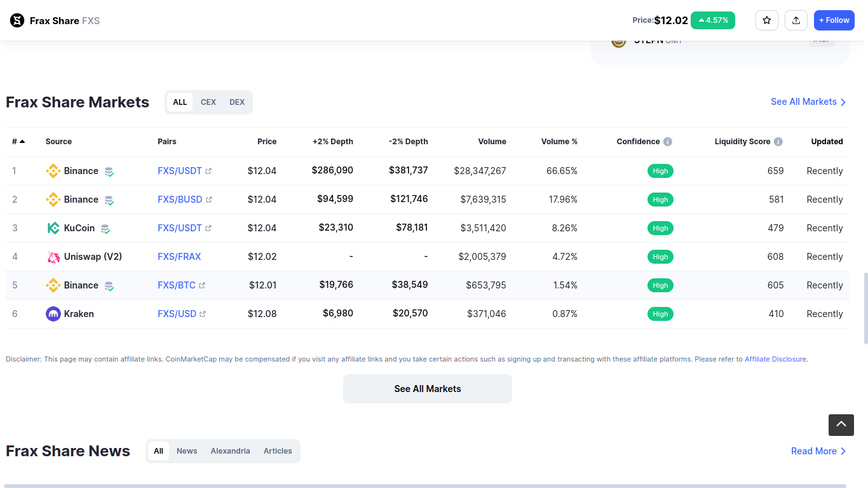Sort by the Volume column header
The width and height of the screenshot is (868, 488).
[x=492, y=142]
